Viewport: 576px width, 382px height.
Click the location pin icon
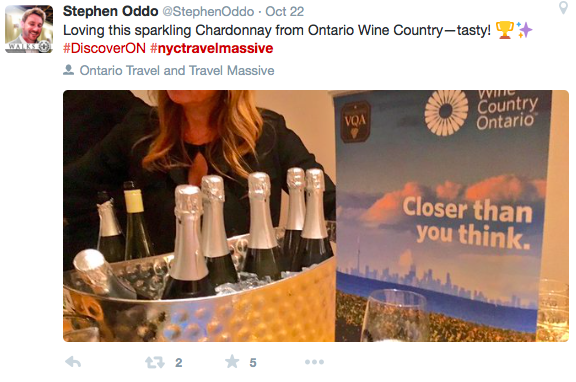point(563,8)
